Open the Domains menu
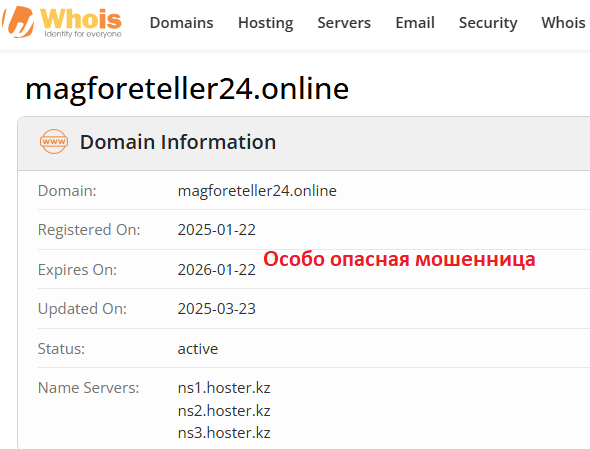Viewport: 590px width, 449px height. click(x=181, y=23)
